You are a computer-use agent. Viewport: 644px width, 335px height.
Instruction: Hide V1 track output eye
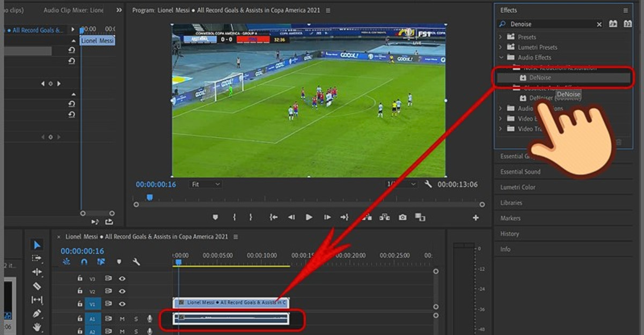coord(122,304)
